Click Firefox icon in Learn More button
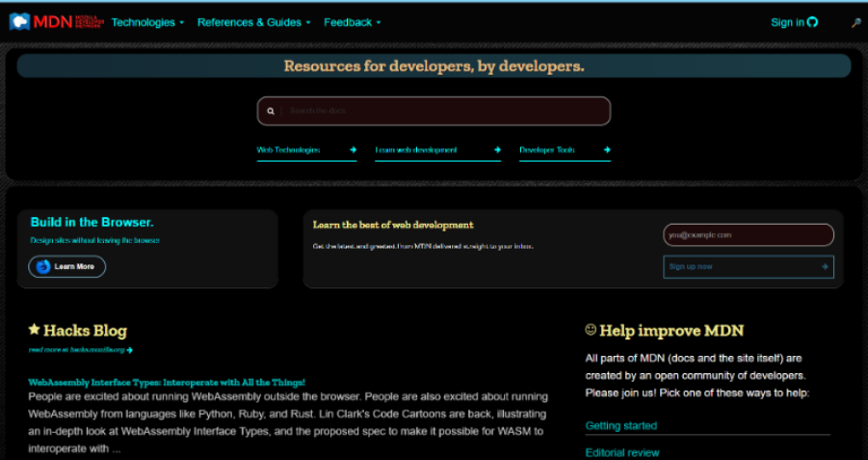868x460 pixels. pos(43,266)
